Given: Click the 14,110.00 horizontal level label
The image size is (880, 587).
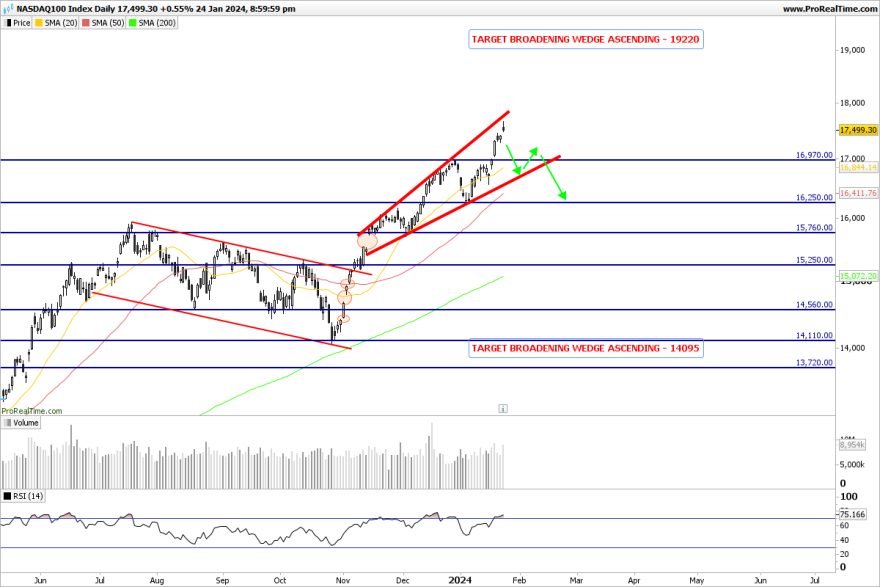Looking at the screenshot, I should click(814, 335).
